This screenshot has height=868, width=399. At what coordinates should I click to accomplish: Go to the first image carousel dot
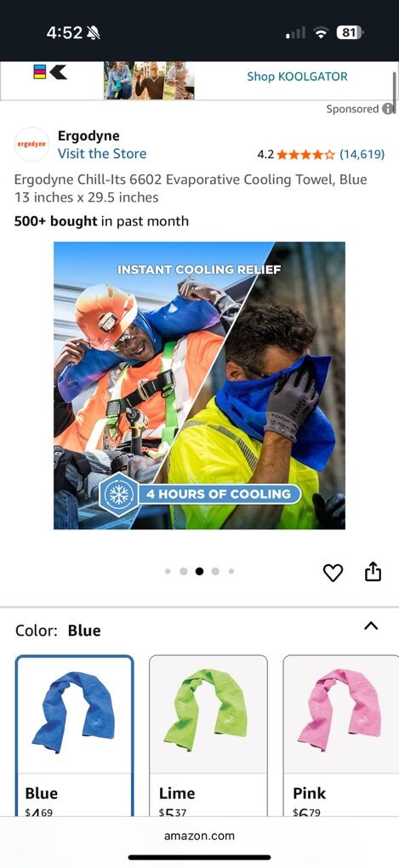(x=168, y=572)
